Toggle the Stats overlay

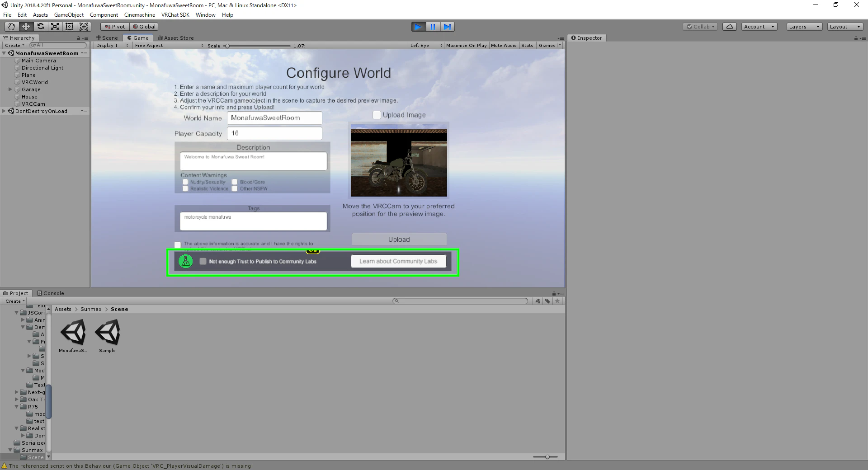(527, 46)
